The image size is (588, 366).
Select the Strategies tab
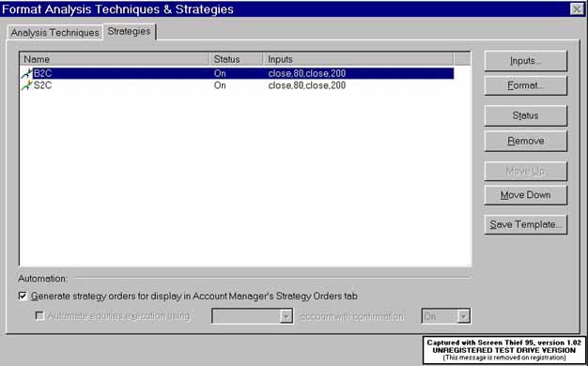coord(130,32)
